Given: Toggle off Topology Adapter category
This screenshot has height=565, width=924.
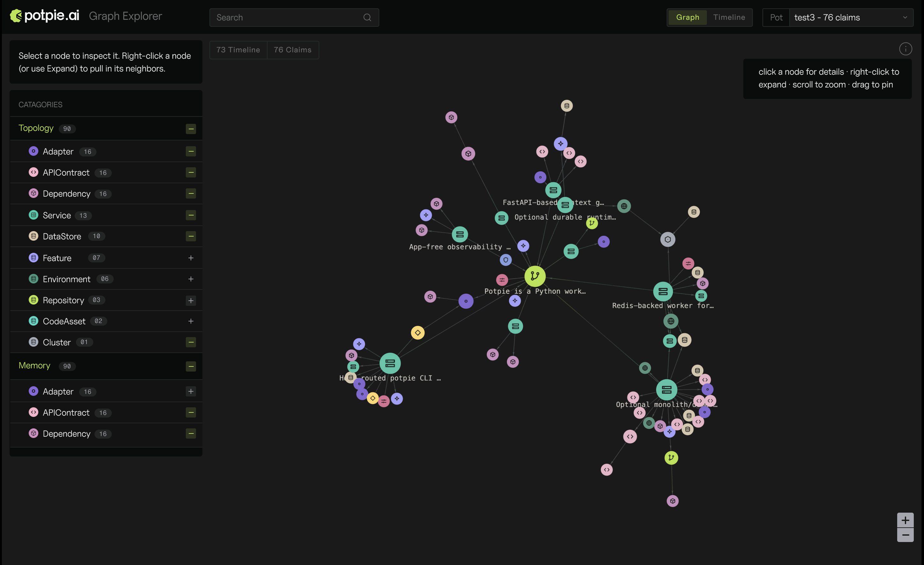Looking at the screenshot, I should click(191, 152).
